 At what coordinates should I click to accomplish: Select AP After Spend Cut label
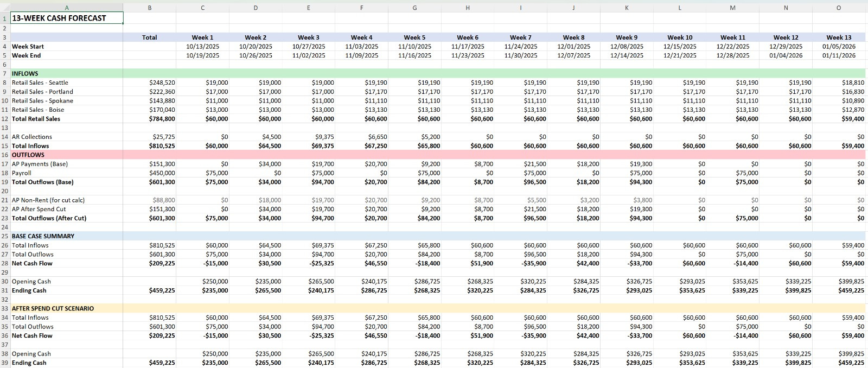67,209
